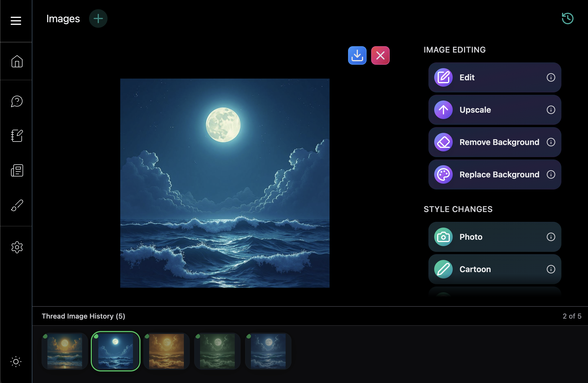Open the home page from the sidebar
The height and width of the screenshot is (383, 588).
tap(16, 62)
